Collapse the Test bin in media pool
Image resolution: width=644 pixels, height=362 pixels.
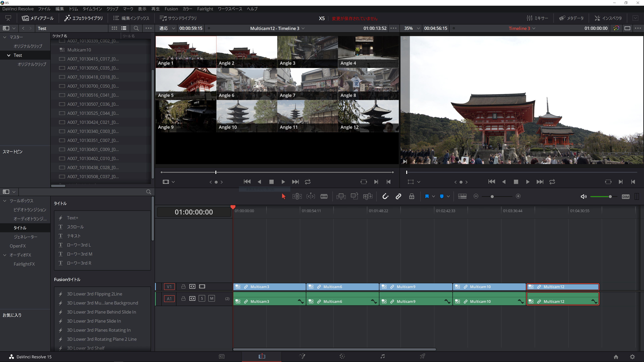click(9, 55)
